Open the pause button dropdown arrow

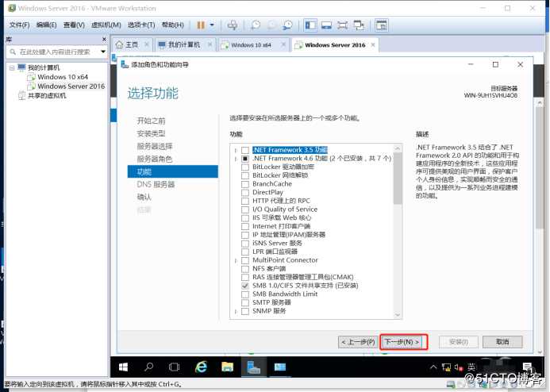coord(212,25)
